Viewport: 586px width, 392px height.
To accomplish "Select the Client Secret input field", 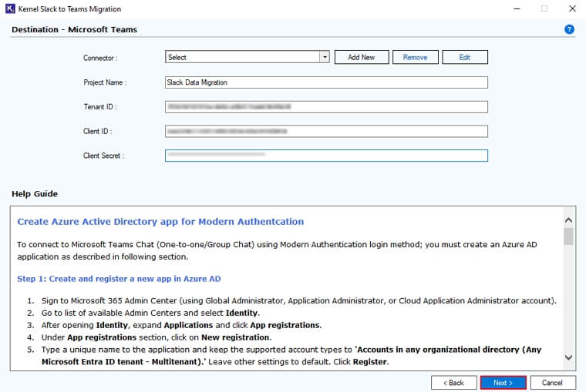I will (x=326, y=156).
